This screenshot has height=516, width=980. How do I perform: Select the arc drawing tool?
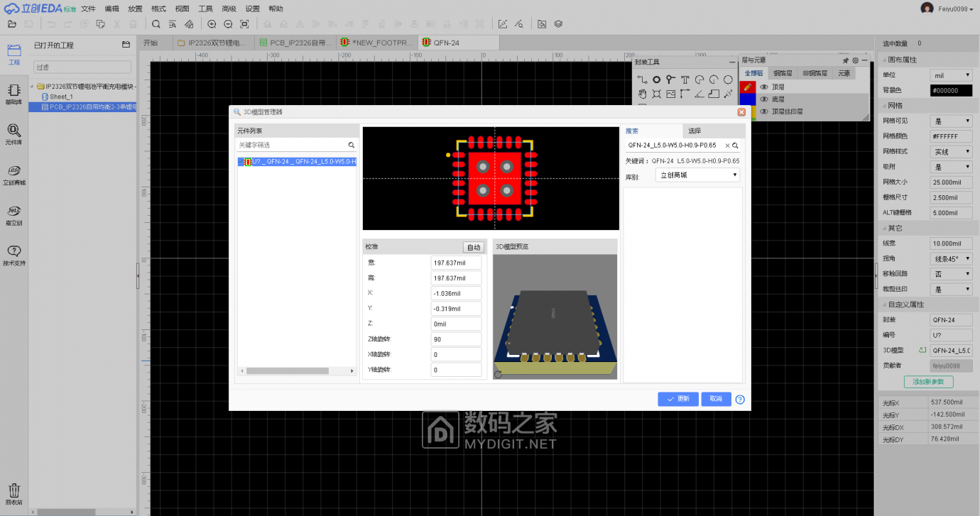point(700,79)
